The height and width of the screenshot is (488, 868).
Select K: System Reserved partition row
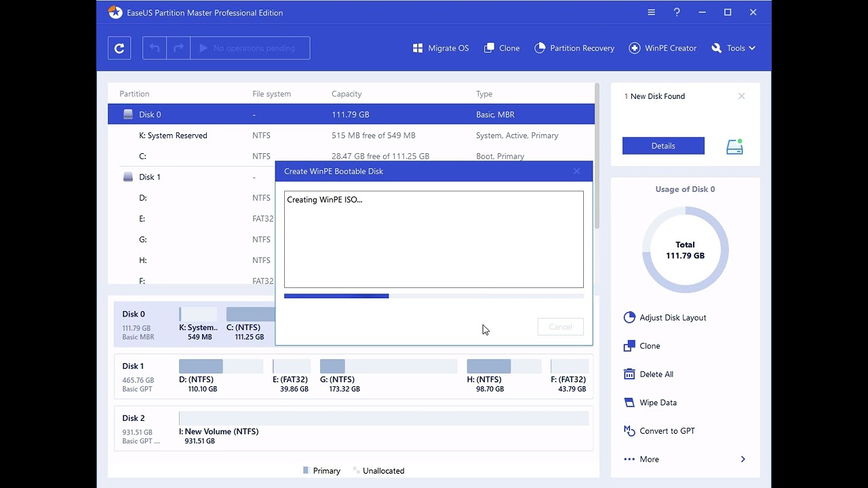click(351, 136)
